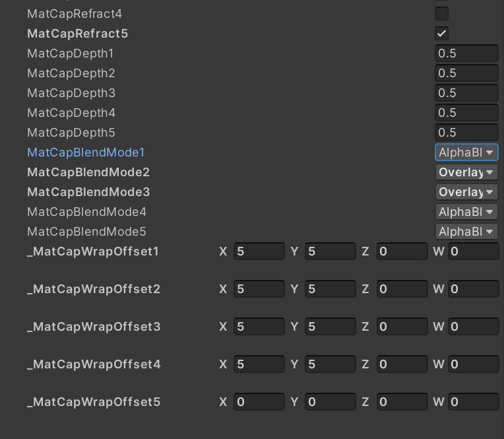The height and width of the screenshot is (439, 504).
Task: Select the Z field of _MatCapWrapOffset3
Action: click(402, 327)
